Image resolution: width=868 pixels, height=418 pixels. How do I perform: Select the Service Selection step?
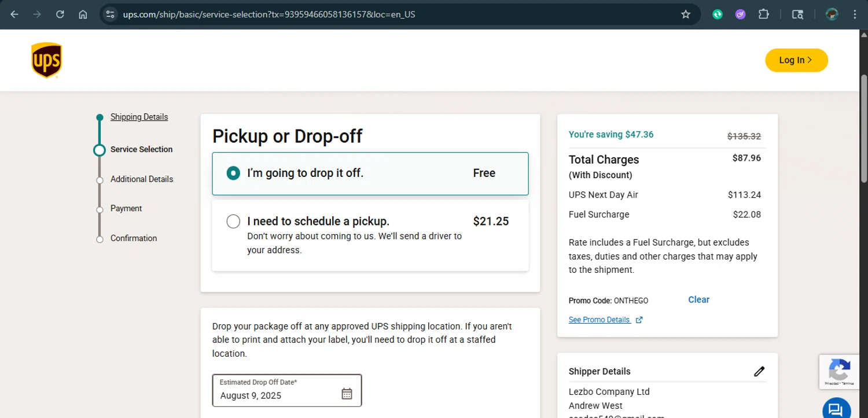(141, 149)
